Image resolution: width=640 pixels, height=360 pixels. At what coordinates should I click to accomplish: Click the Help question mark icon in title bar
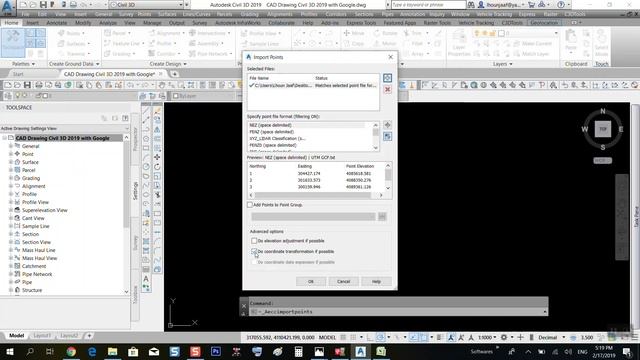point(561,5)
